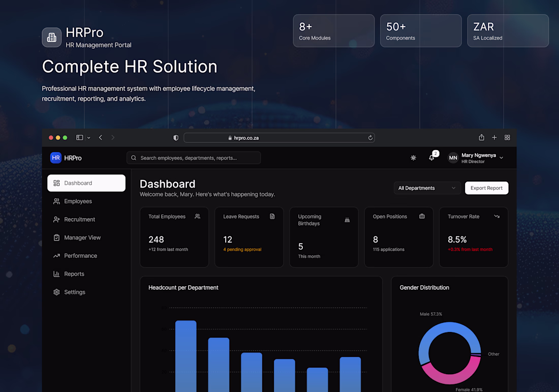Click the +0.3% from last month text
This screenshot has width=559, height=392.
470,249
